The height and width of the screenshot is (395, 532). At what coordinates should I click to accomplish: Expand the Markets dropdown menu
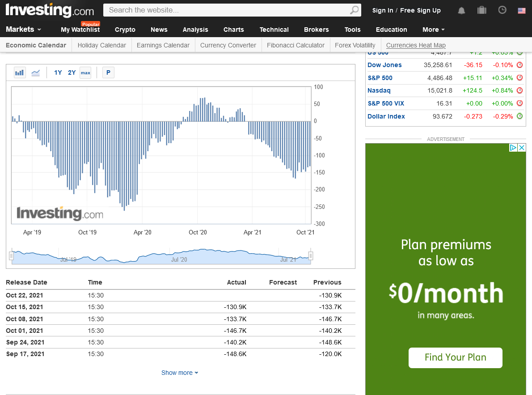pos(23,29)
